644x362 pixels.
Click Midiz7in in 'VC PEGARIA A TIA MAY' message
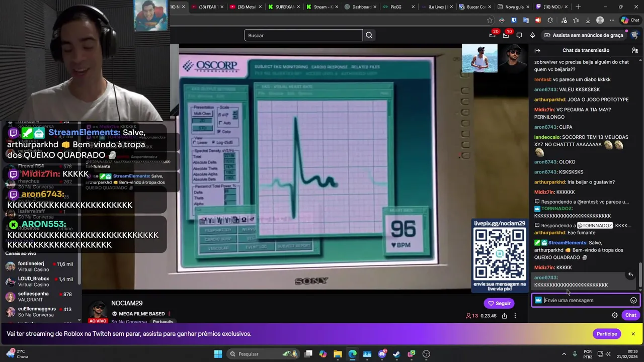[544, 110]
